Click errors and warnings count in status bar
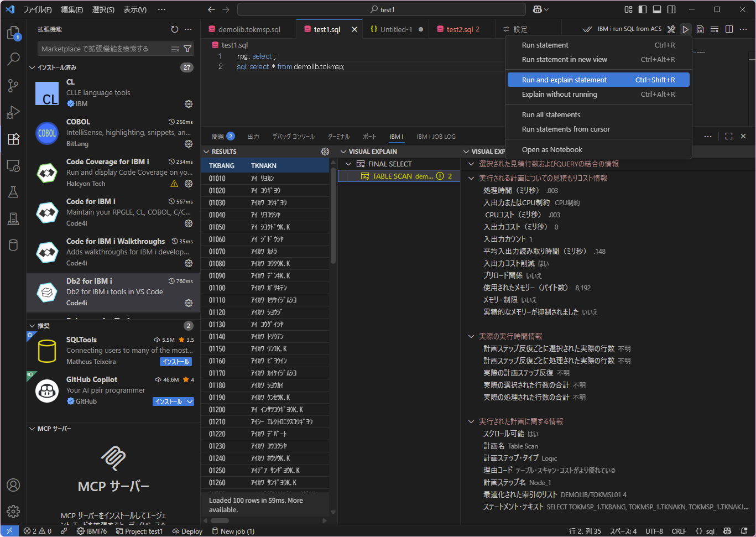The image size is (756, 537). 37,531
